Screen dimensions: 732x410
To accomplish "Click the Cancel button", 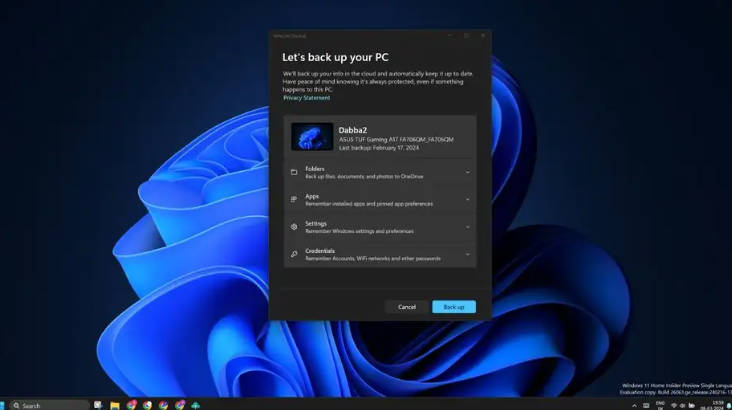I will click(407, 307).
